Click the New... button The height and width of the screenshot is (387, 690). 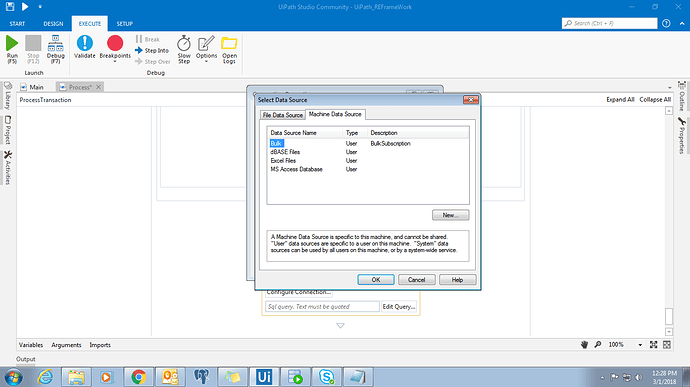(451, 215)
